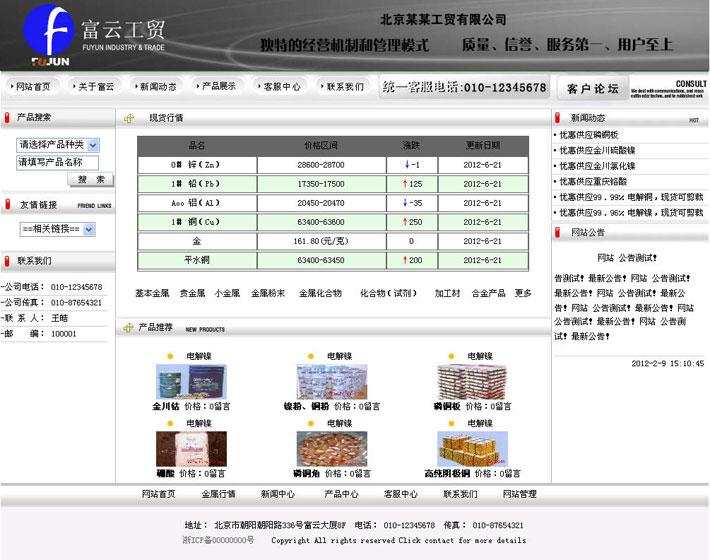Click price cell 161.80(元/克)
This screenshot has height=560, width=710.
(321, 241)
